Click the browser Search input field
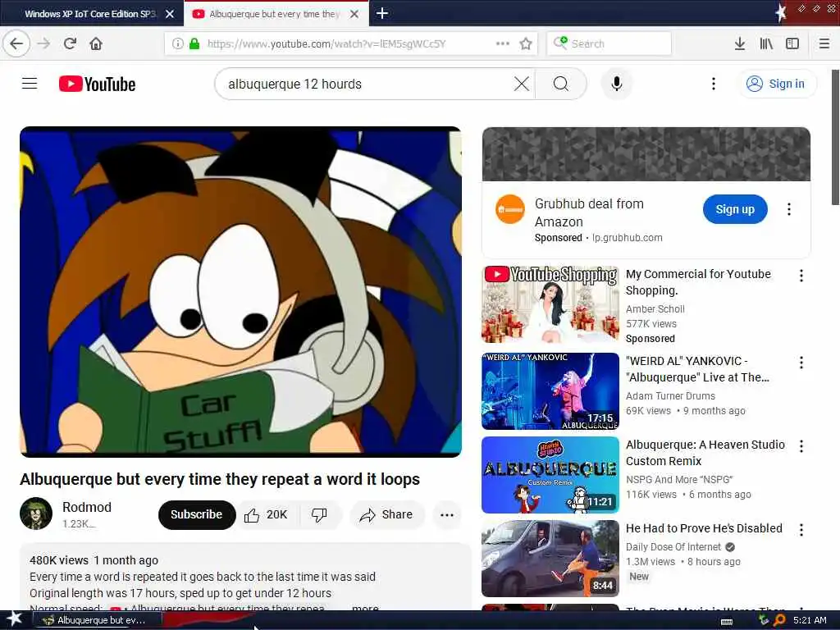 [x=609, y=43]
